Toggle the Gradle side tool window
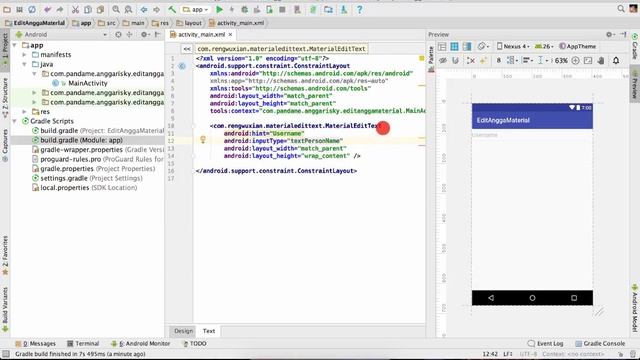The width and height of the screenshot is (640, 360). point(635,46)
